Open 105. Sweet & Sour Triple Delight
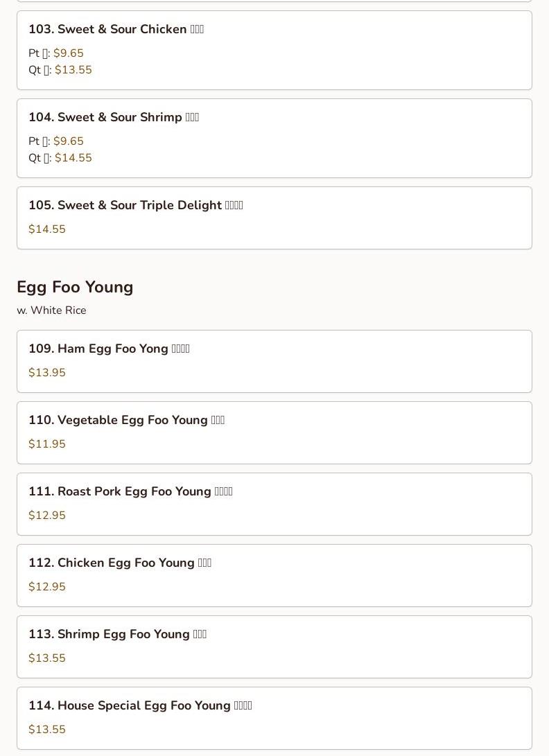549x756 pixels. click(x=135, y=205)
